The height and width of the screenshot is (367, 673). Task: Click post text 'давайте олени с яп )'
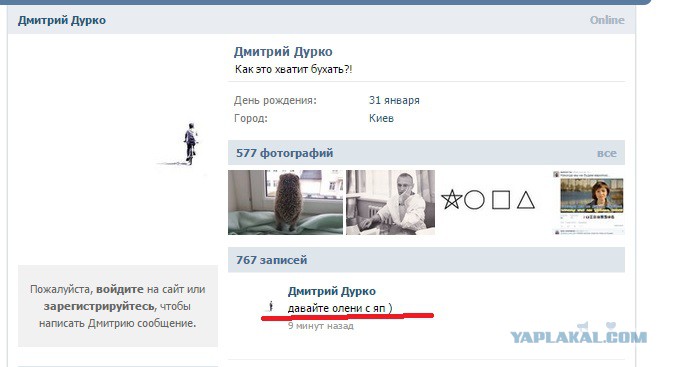click(x=340, y=308)
